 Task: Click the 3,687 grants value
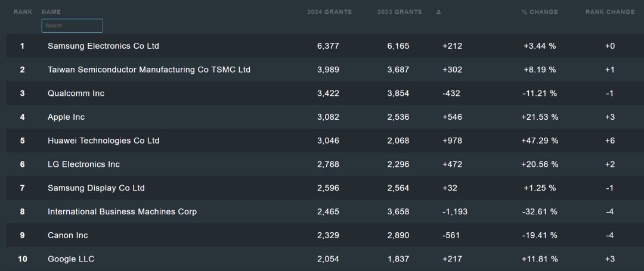[x=398, y=70]
